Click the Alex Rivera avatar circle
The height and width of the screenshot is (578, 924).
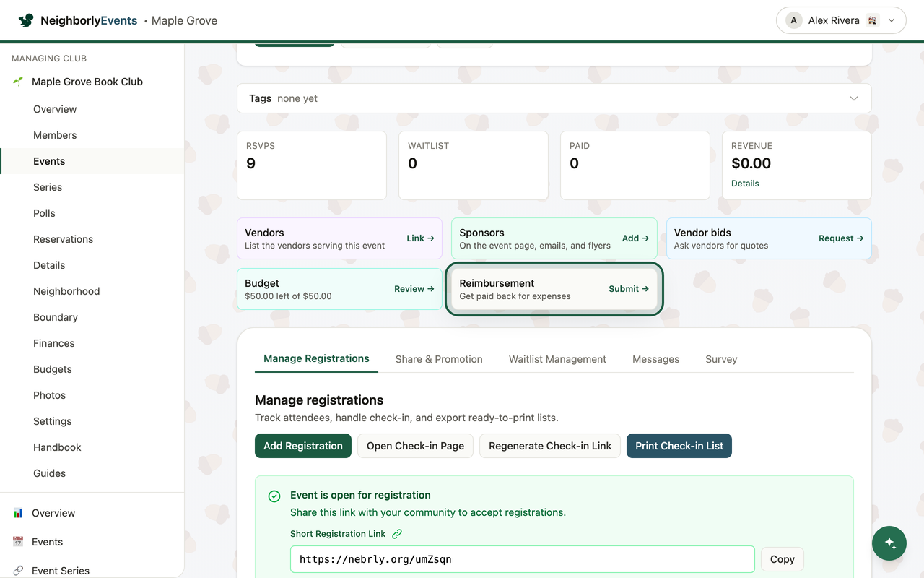[794, 20]
